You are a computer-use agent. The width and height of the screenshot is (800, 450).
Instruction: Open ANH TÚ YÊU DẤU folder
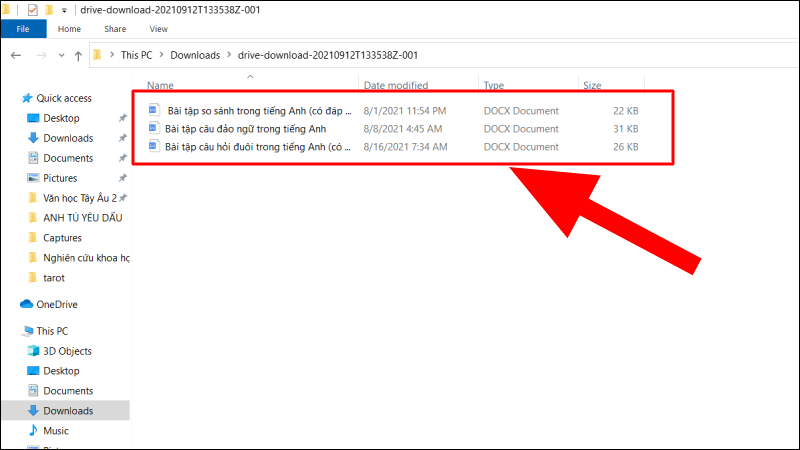(x=83, y=217)
